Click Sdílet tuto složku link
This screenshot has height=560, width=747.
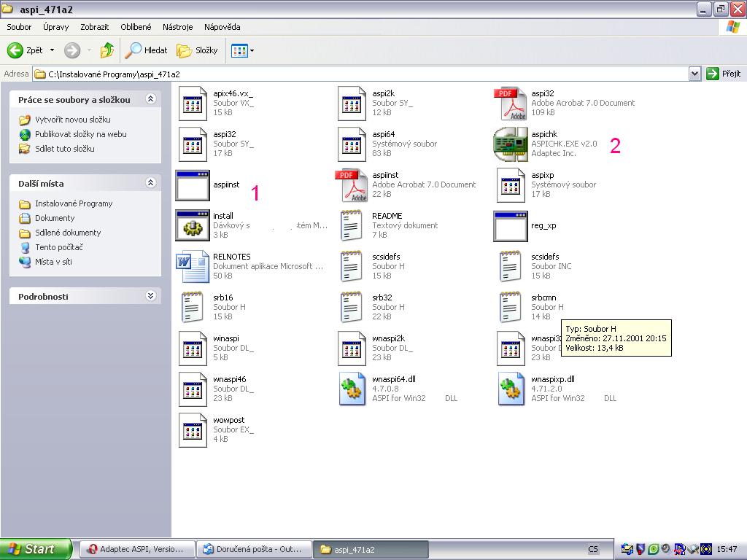click(x=64, y=149)
